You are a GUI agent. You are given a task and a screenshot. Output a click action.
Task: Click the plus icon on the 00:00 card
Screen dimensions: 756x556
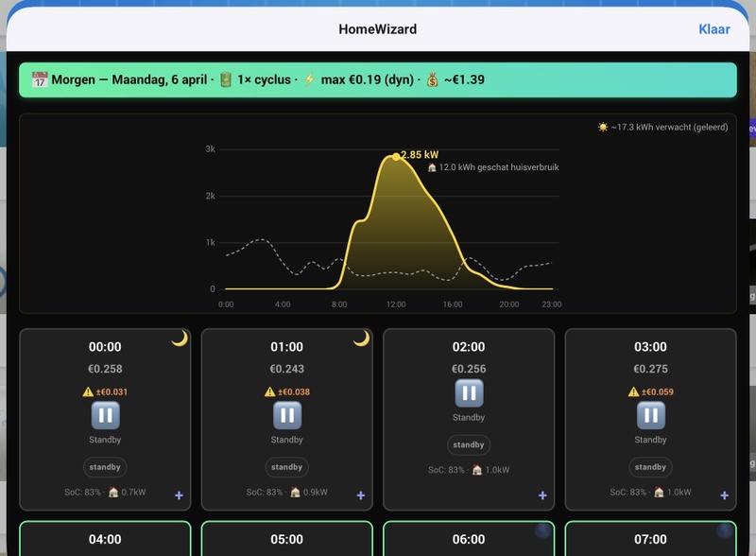[179, 495]
